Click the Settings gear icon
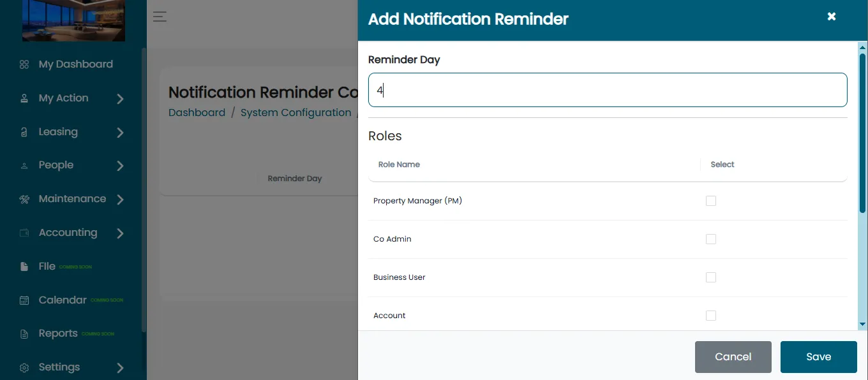The image size is (868, 380). [x=24, y=368]
